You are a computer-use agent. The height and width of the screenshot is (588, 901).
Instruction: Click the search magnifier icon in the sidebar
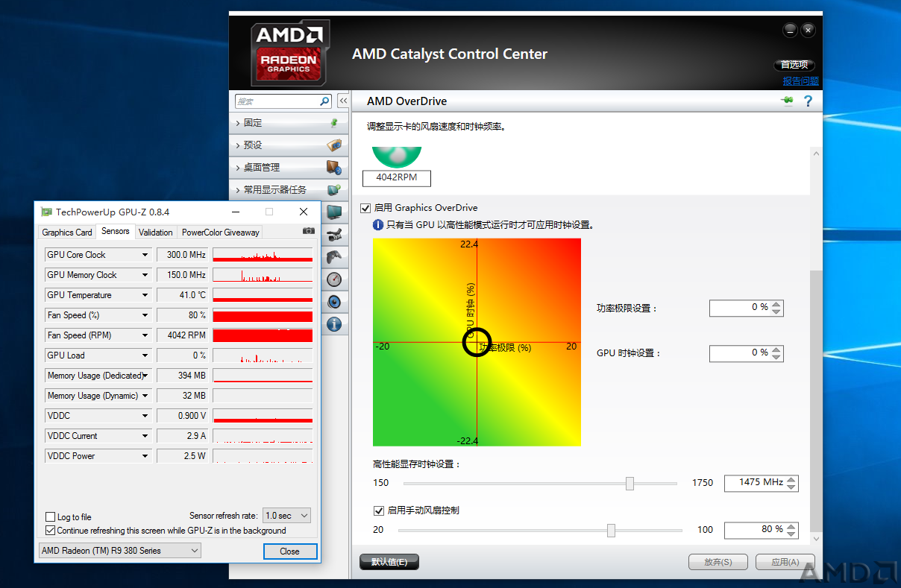(x=324, y=101)
